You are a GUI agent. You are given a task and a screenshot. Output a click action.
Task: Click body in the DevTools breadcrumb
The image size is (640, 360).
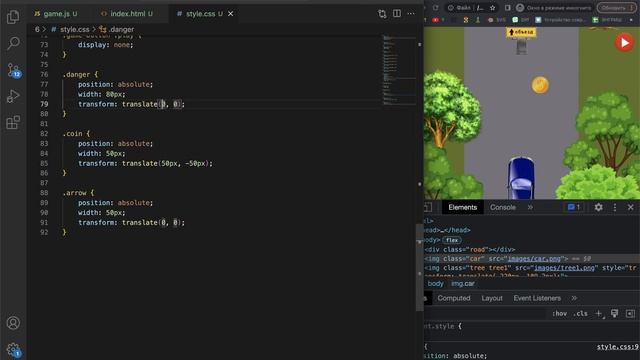click(435, 284)
